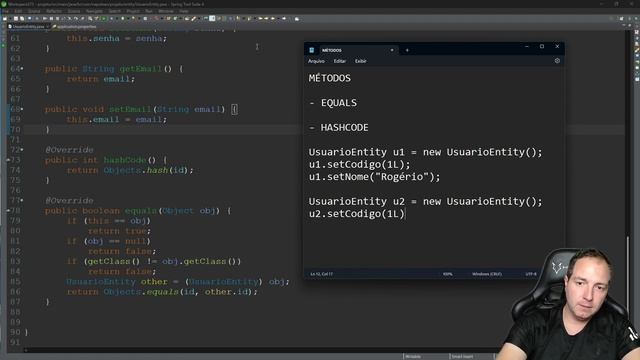Open the Window menu in Spring Tool Suite
The image size is (640, 360).
pos(166,11)
